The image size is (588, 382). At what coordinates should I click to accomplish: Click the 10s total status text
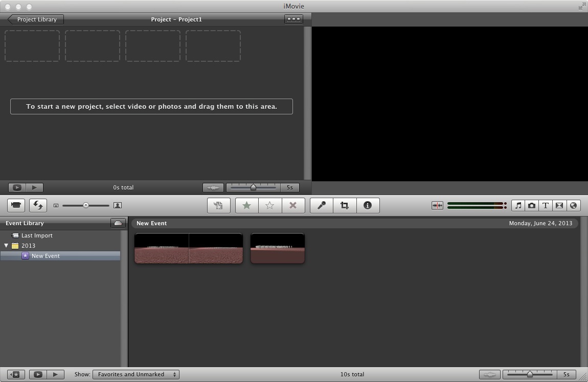tap(352, 374)
